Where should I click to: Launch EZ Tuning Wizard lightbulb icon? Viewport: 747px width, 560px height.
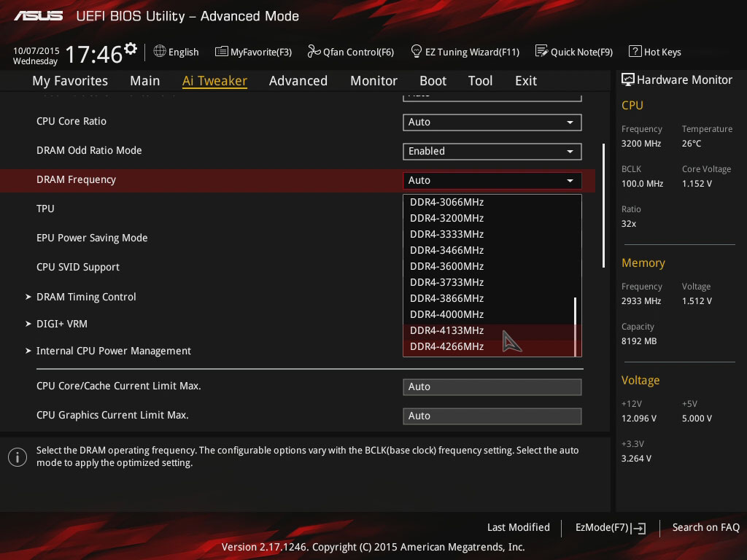416,51
